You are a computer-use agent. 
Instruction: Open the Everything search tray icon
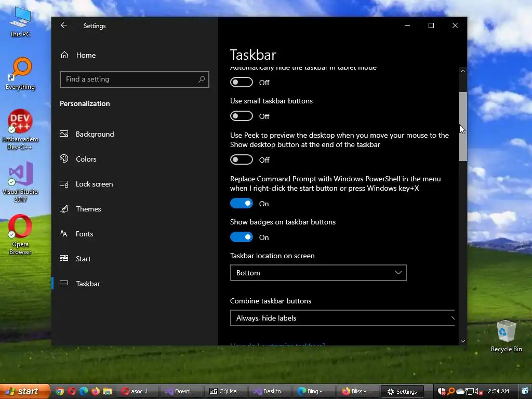pos(451,392)
